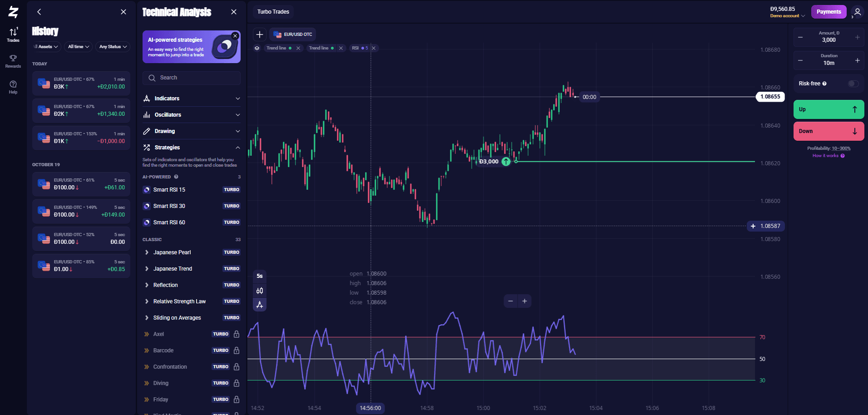This screenshot has width=868, height=415.
Task: Add a new chart with plus button
Action: (260, 35)
